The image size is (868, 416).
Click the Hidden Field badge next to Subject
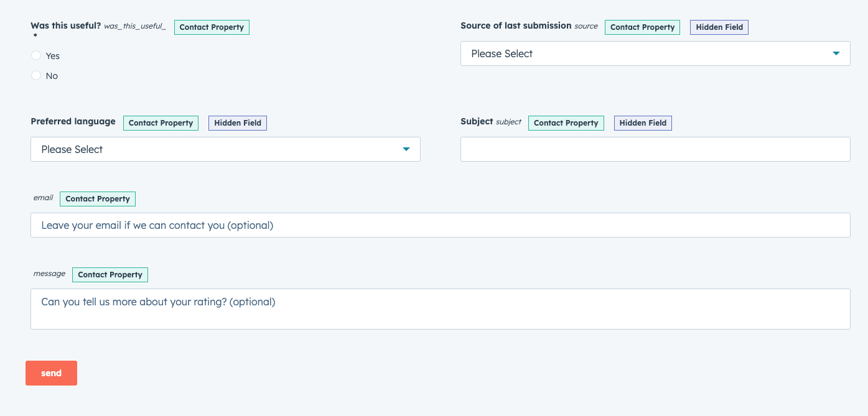(x=643, y=122)
